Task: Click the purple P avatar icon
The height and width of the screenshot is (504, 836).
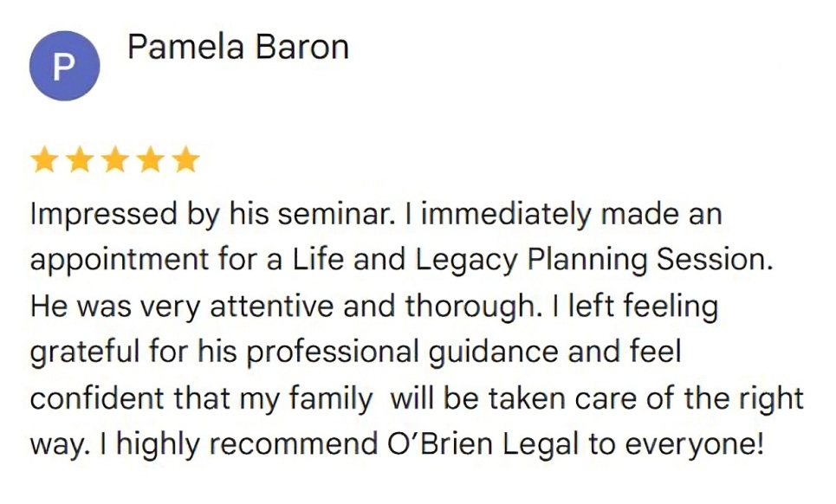Action: [x=64, y=66]
